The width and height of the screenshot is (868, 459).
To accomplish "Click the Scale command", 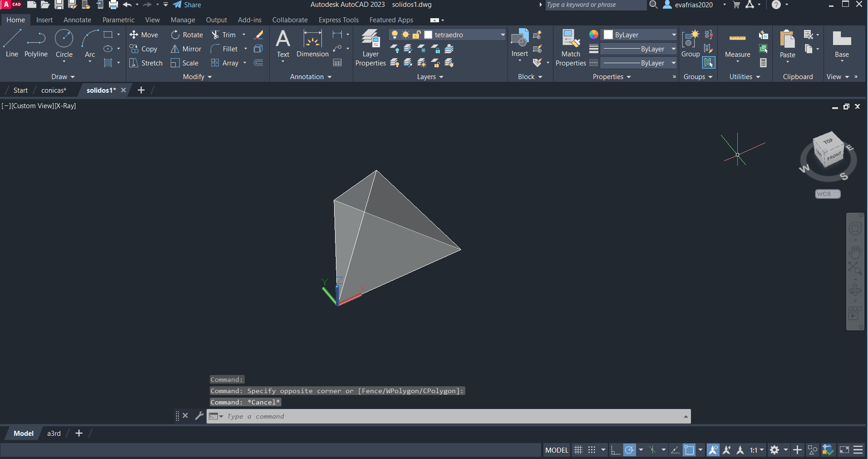I will (x=185, y=63).
